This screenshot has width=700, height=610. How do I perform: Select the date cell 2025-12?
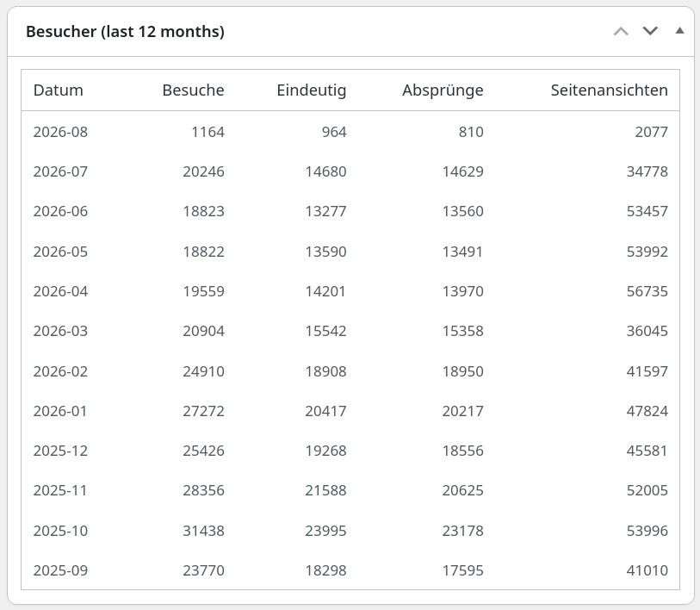click(61, 451)
